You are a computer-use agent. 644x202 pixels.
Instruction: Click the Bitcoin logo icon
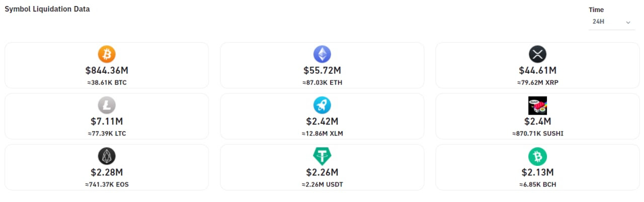tap(107, 54)
